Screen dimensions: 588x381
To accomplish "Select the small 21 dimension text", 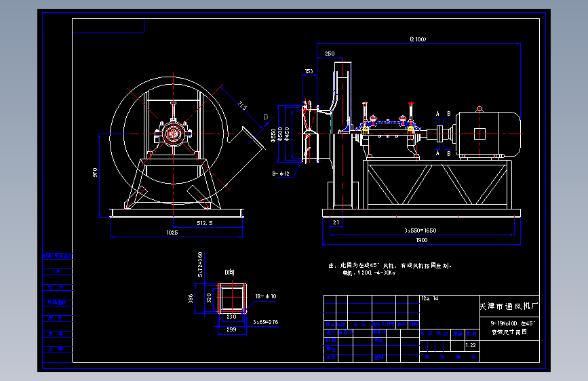I will pos(336,222).
